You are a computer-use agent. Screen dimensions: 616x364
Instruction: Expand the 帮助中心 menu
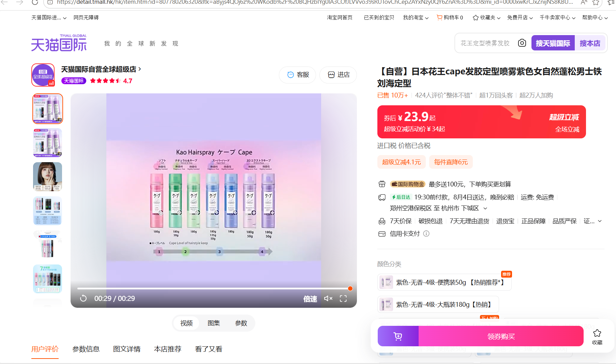tap(595, 17)
